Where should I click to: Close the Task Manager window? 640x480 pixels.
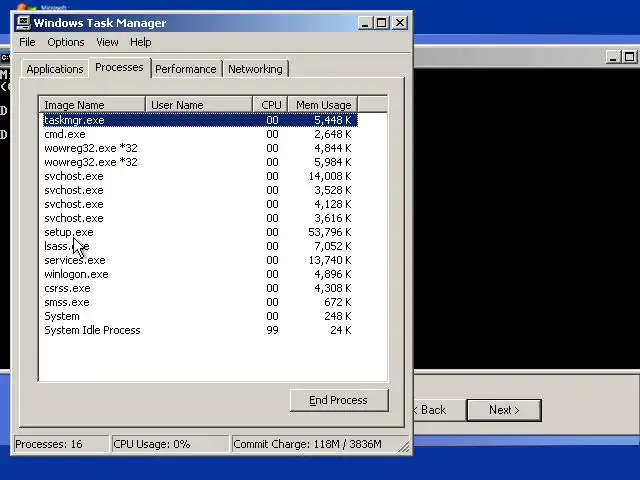point(400,23)
